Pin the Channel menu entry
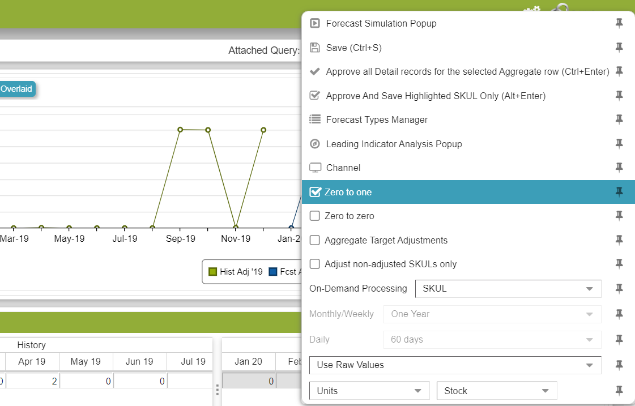 coord(619,168)
